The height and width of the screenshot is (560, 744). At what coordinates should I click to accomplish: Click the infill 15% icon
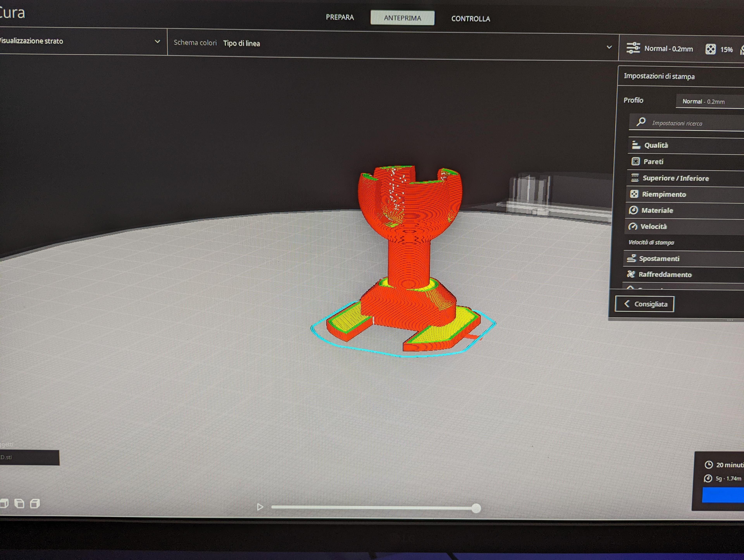point(710,49)
